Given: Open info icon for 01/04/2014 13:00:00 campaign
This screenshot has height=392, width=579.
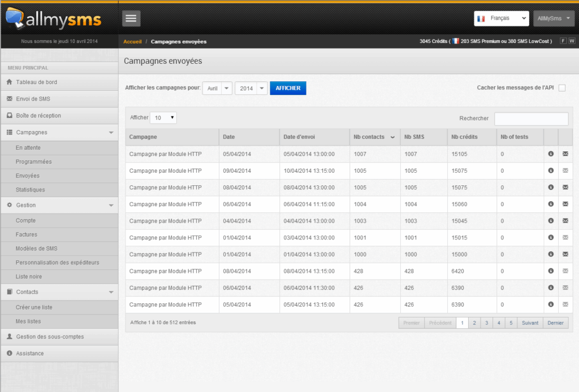Looking at the screenshot, I should point(551,254).
